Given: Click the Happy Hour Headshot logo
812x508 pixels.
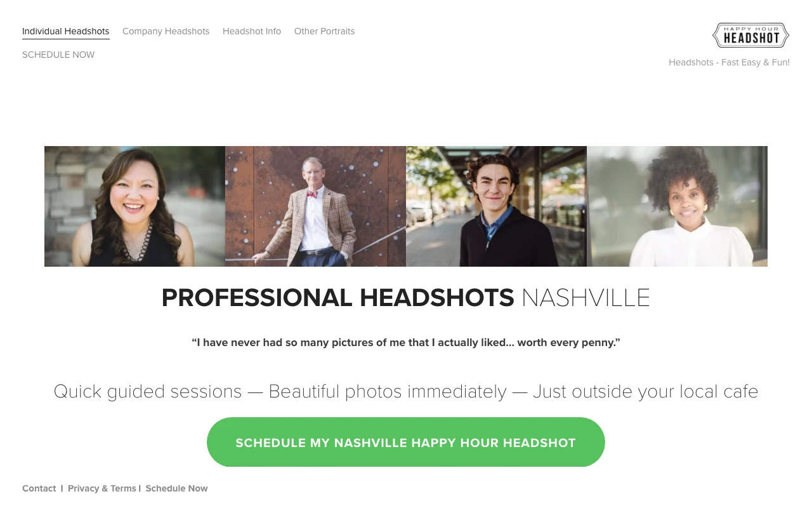Looking at the screenshot, I should tap(750, 36).
